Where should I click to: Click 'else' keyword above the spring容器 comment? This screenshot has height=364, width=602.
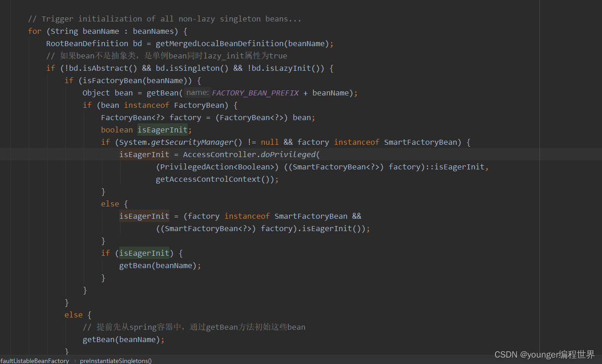74,315
